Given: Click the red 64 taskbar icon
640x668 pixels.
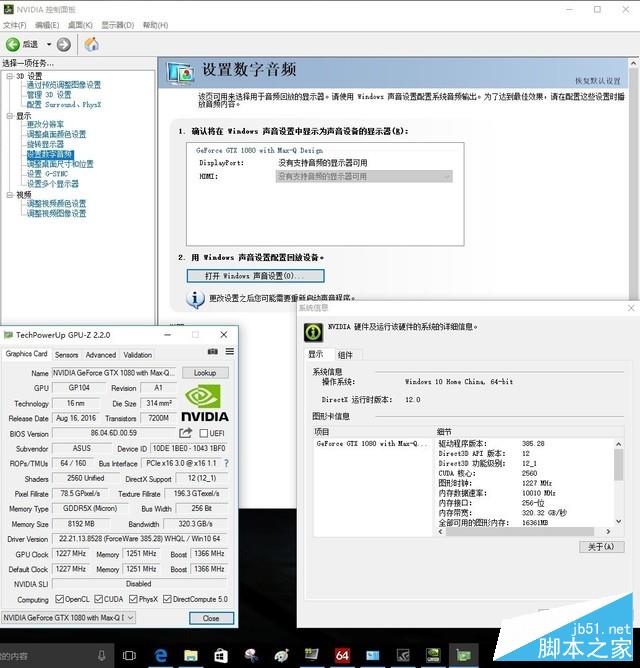Looking at the screenshot, I should pyautogui.click(x=342, y=655).
